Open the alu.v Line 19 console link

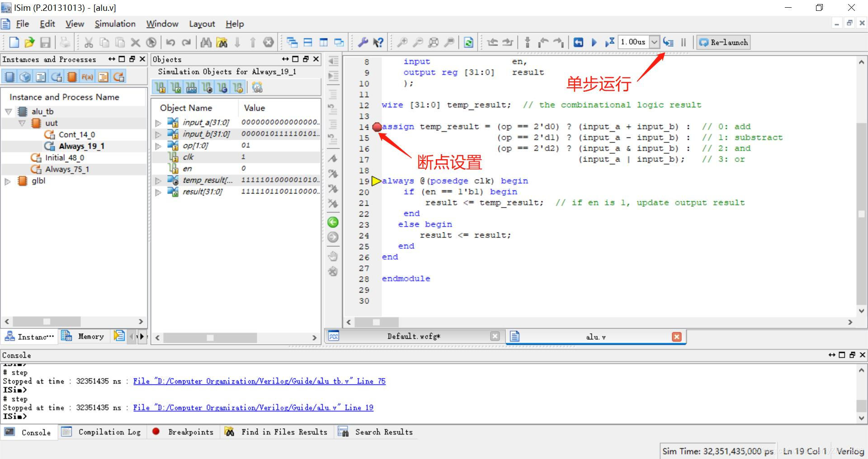coord(253,407)
